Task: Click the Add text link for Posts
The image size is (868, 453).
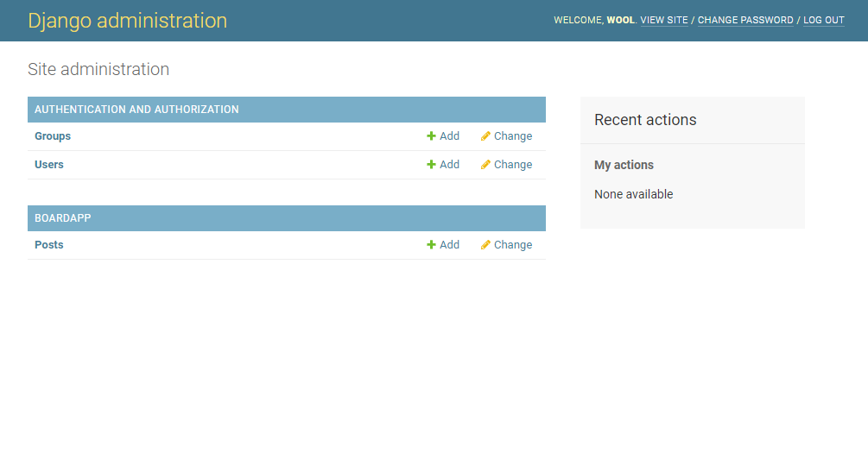Action: click(x=449, y=244)
